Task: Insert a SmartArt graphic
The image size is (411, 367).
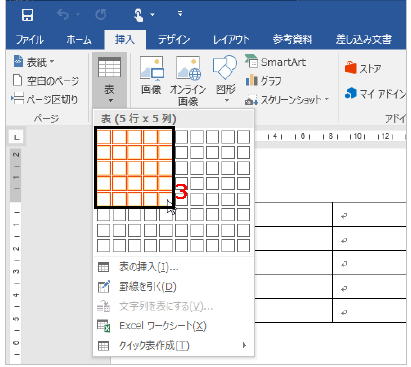Action: [x=275, y=62]
